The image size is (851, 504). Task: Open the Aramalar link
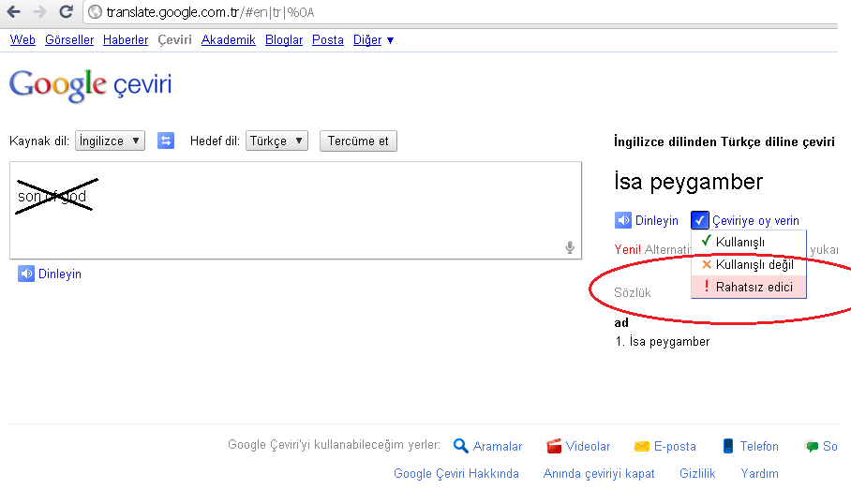(x=498, y=446)
